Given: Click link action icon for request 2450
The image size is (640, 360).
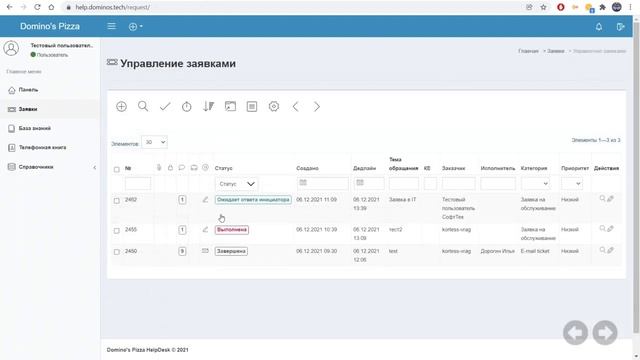Looking at the screenshot, I should (611, 250).
